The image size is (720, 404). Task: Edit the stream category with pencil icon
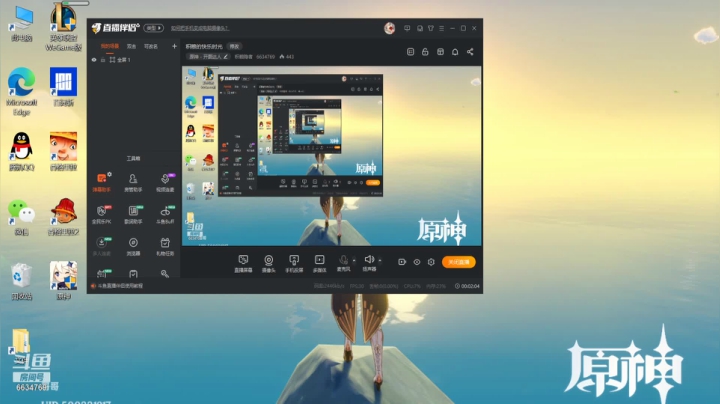pos(225,56)
